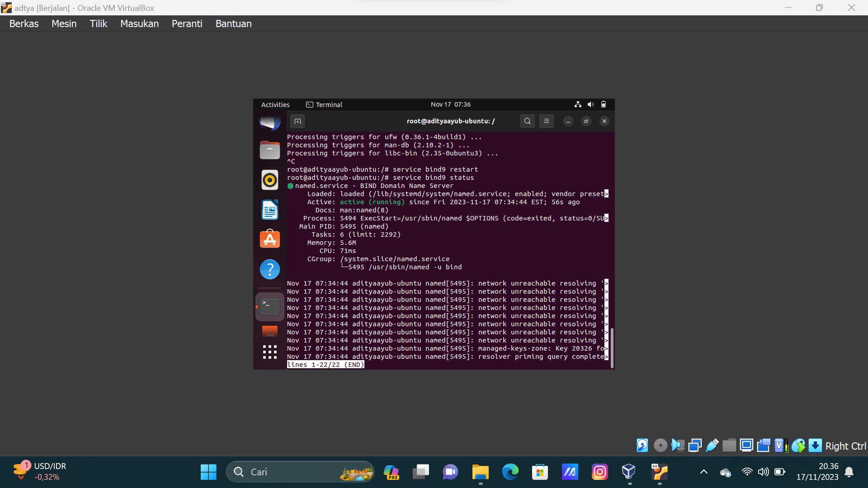
Task: Open the Berkas menu
Action: point(24,23)
